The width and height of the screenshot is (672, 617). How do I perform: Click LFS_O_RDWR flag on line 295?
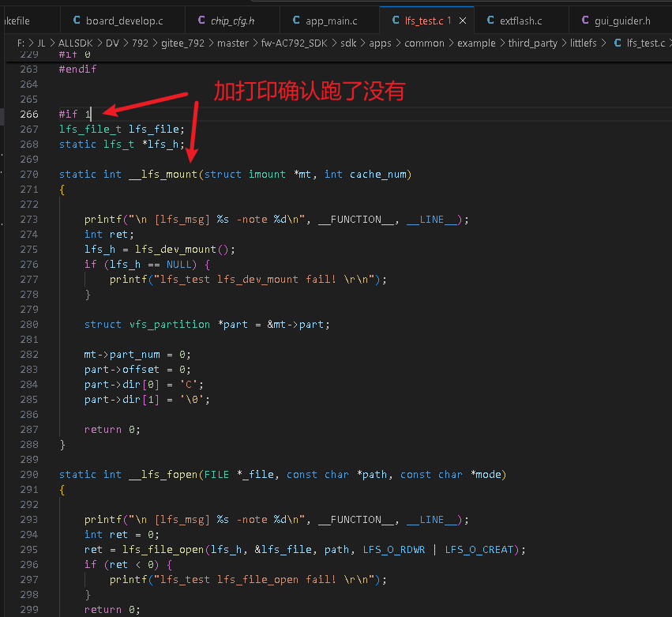coord(394,550)
